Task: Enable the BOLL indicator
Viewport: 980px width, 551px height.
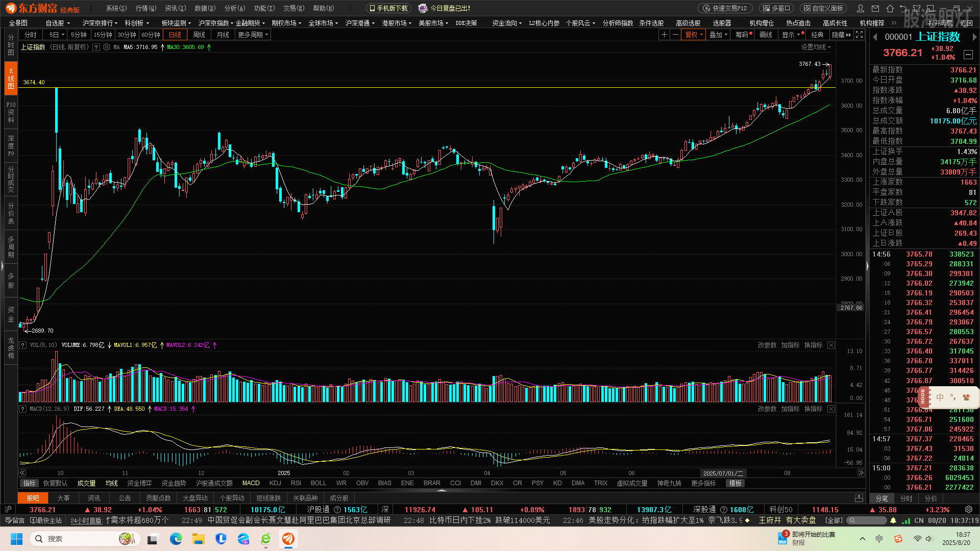Action: tap(318, 483)
